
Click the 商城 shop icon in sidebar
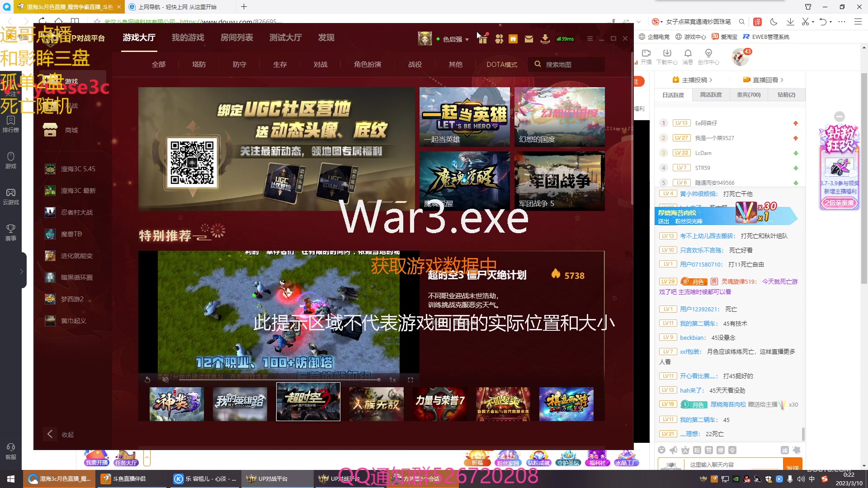pyautogui.click(x=50, y=130)
